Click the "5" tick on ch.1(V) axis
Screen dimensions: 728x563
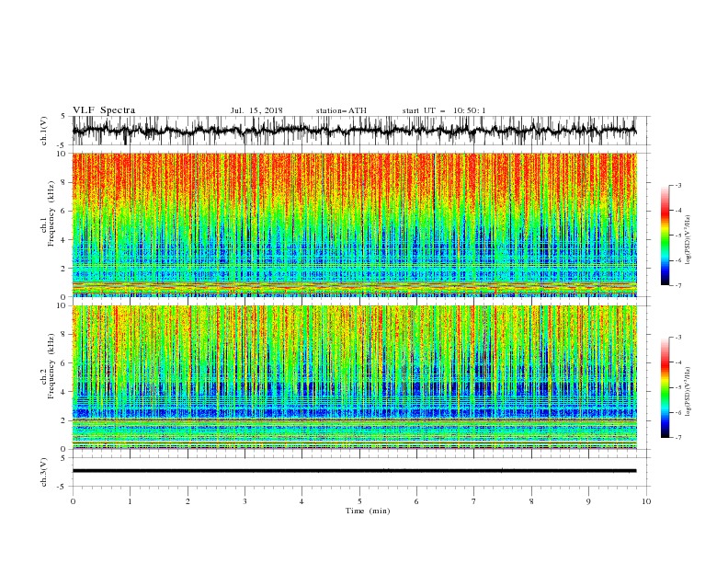coord(63,117)
